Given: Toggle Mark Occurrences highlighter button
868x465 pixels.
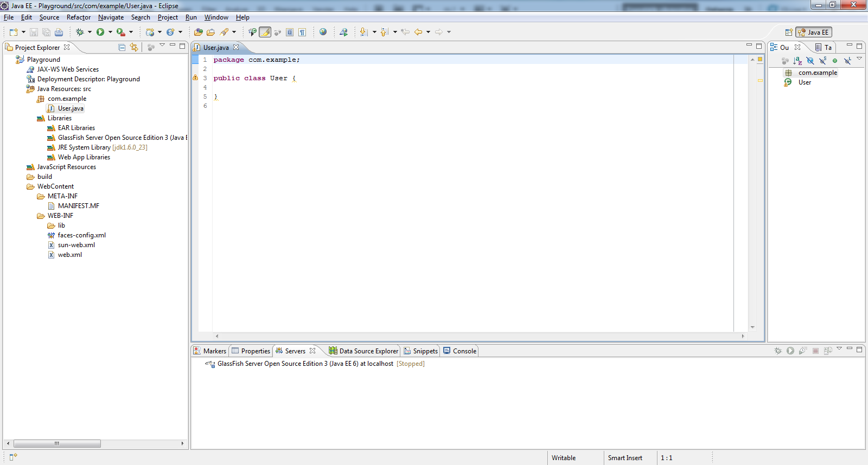Looking at the screenshot, I should pyautogui.click(x=265, y=32).
